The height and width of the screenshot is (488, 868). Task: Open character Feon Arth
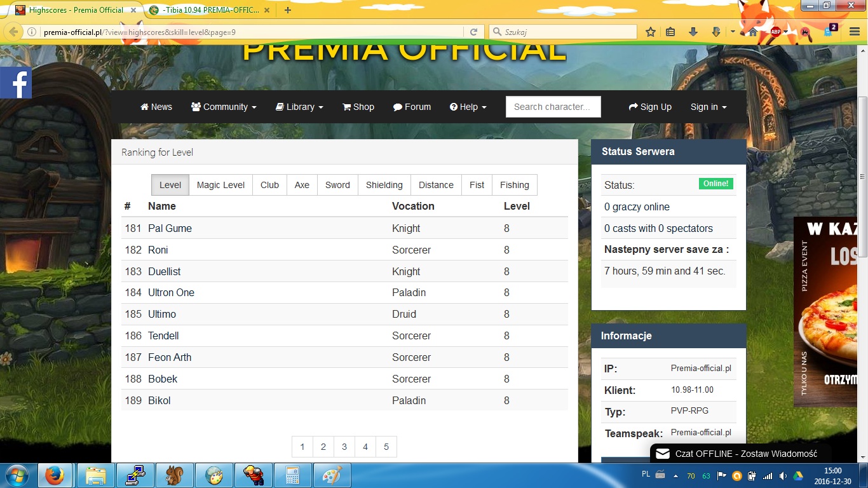click(x=170, y=357)
